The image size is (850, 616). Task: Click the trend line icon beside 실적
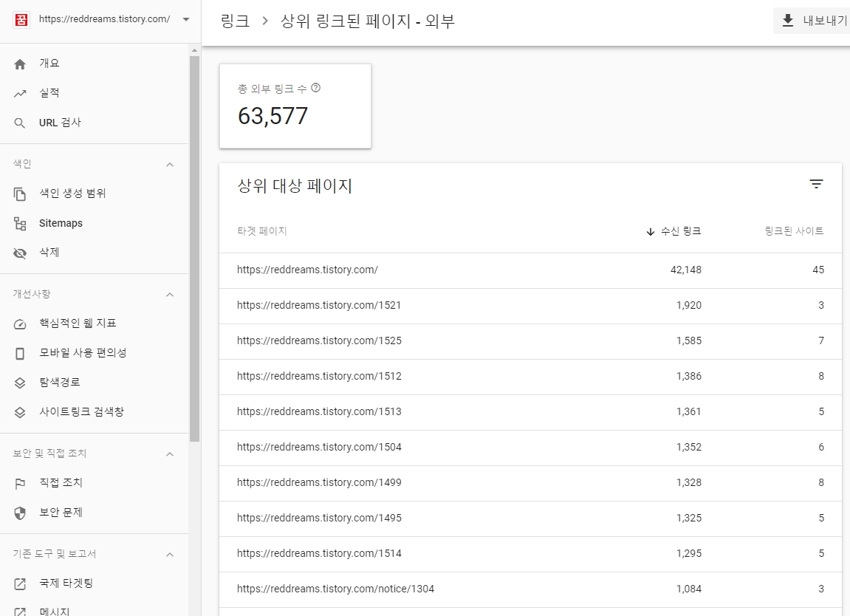[20, 94]
